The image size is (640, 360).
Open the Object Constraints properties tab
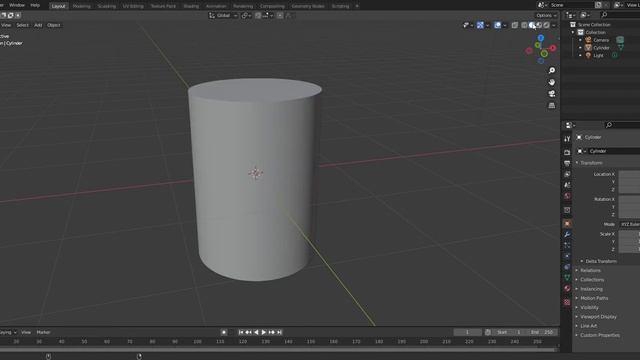[567, 267]
